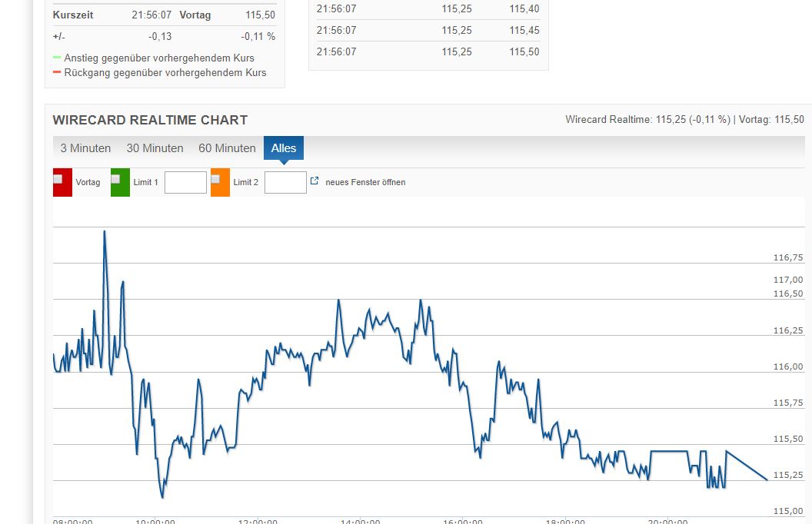Switch to the 60 Minuten tab
This screenshot has width=812, height=524.
coord(227,148)
